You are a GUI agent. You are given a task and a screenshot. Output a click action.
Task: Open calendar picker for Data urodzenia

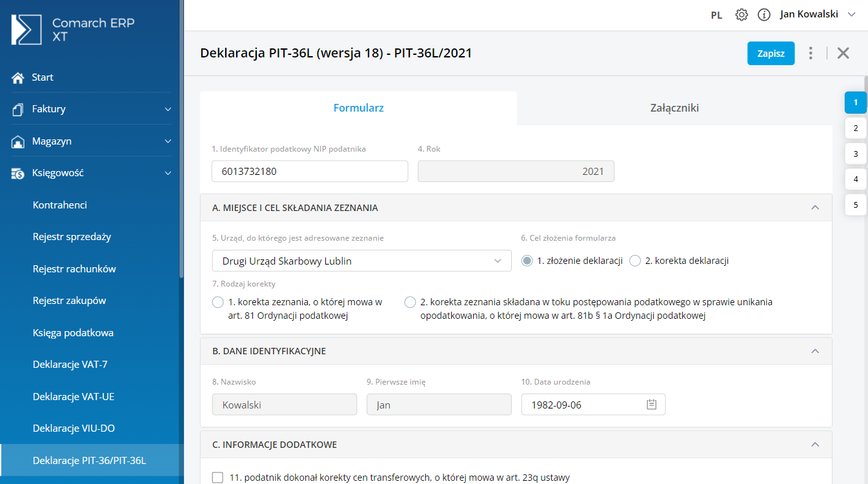651,405
